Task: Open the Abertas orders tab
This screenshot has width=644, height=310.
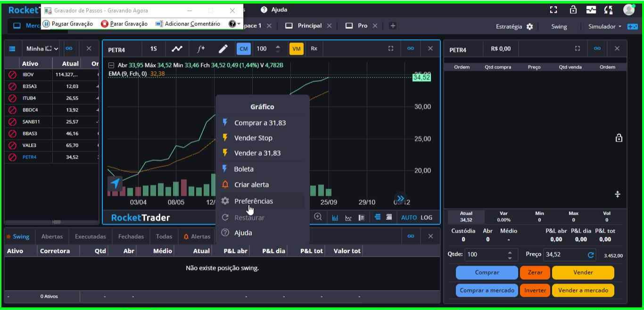Action: 52,236
